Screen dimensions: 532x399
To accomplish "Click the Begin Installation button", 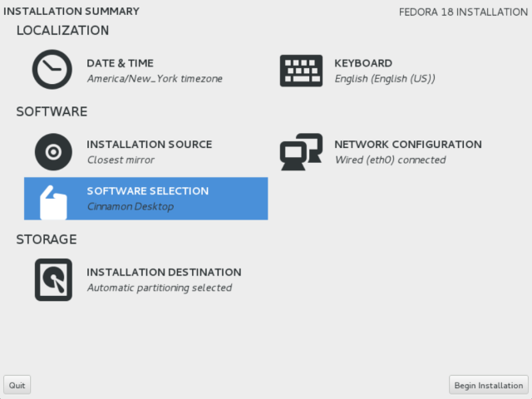I will pyautogui.click(x=489, y=385).
